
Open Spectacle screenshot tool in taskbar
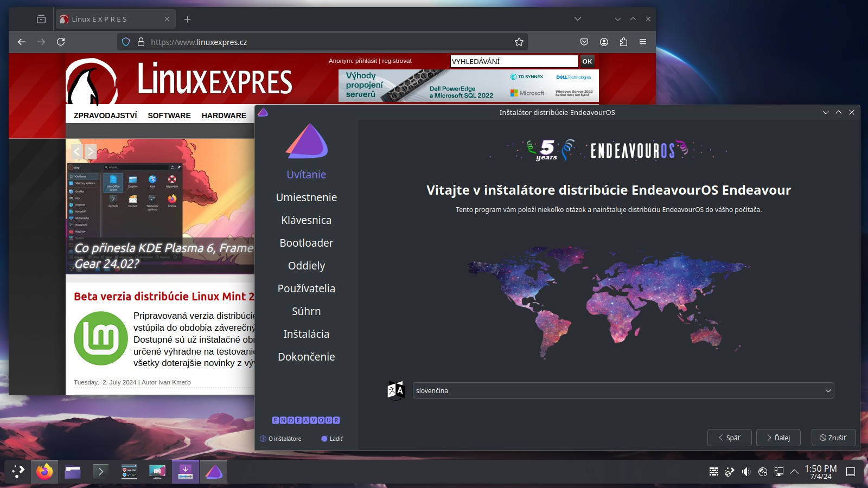(157, 472)
